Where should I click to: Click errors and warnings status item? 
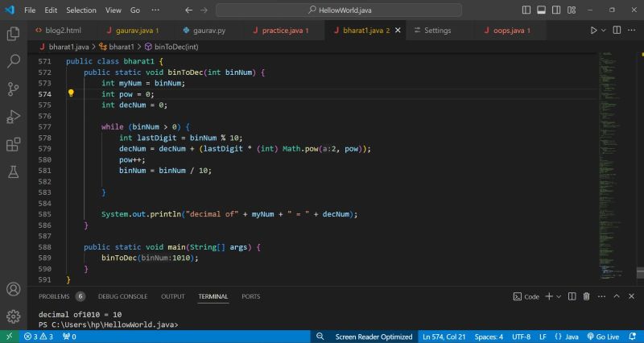39,337
